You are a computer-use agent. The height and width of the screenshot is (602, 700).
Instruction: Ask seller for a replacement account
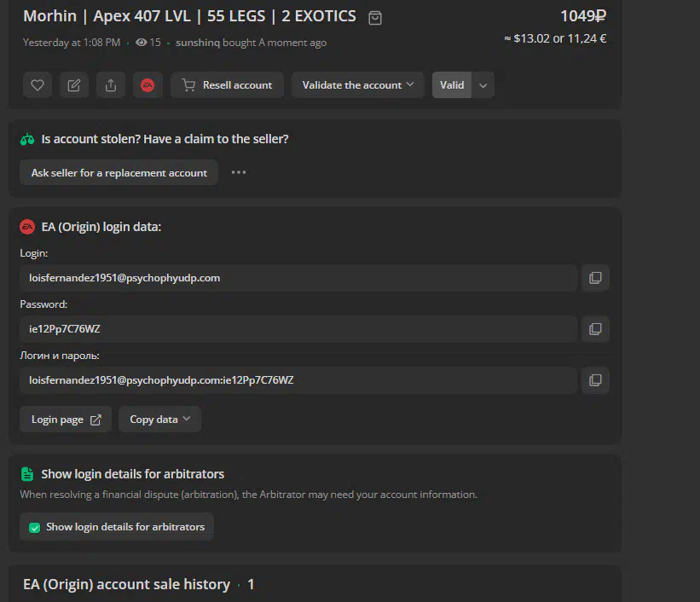(x=119, y=173)
